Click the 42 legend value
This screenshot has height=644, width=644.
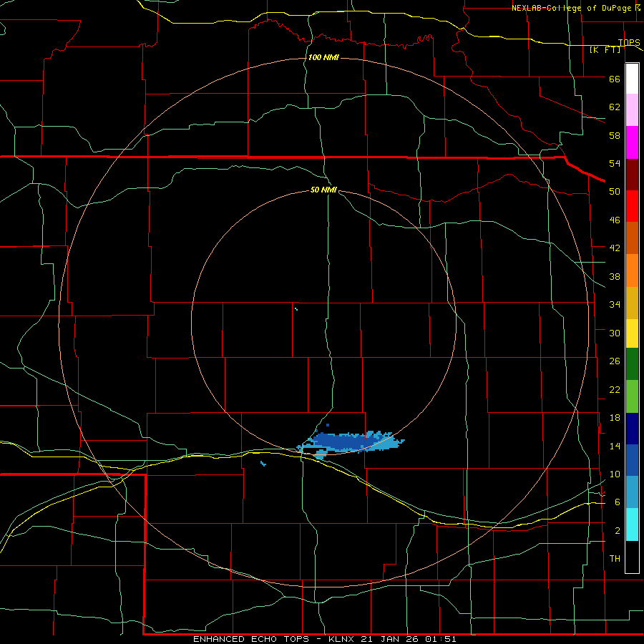(x=615, y=248)
